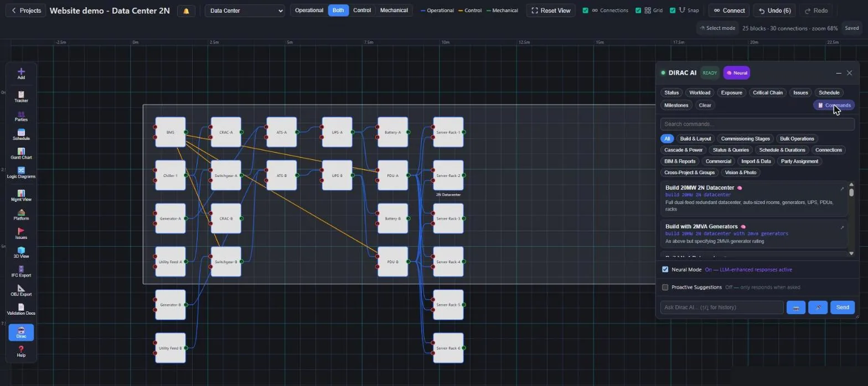868x386 pixels.
Task: Click the Ask Dirac AI input field
Action: pyautogui.click(x=722, y=307)
